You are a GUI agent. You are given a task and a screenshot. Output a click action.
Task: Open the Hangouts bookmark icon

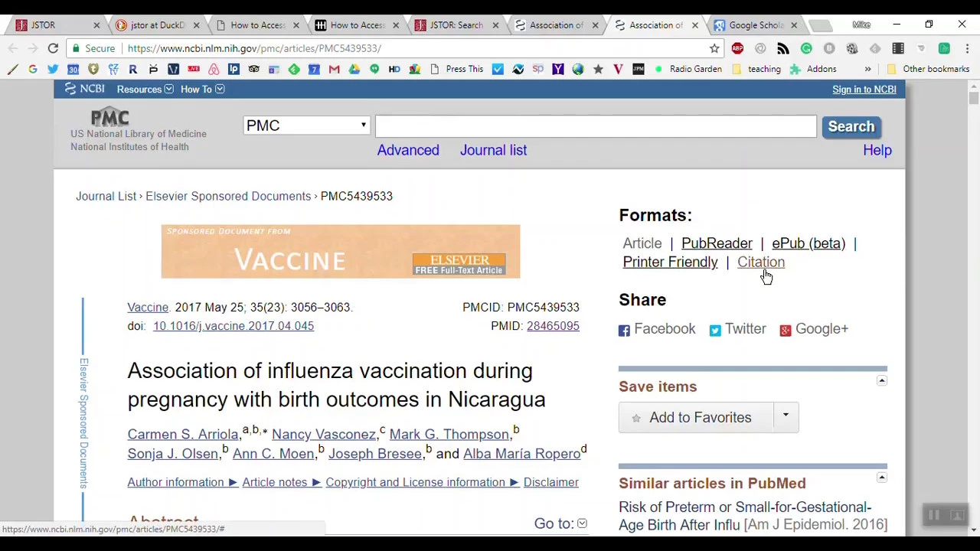pos(374,69)
